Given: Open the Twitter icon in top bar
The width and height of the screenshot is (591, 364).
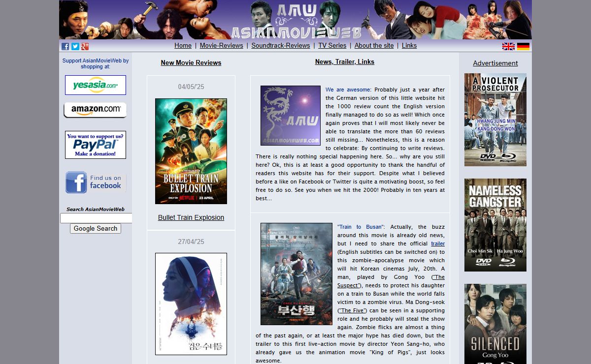Looking at the screenshot, I should pos(75,46).
